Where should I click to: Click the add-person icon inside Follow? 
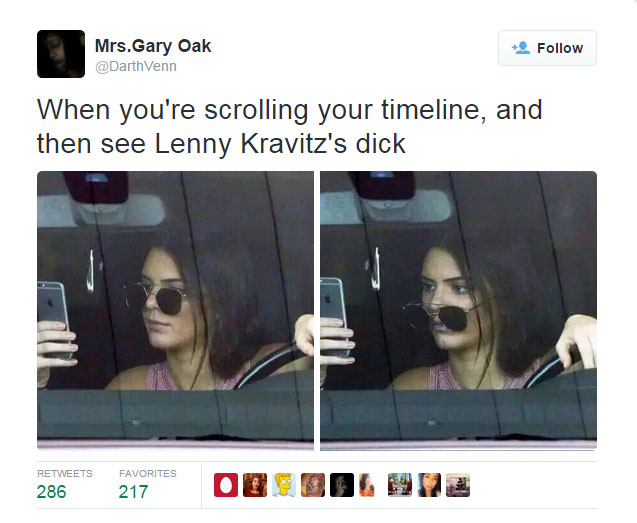(x=521, y=48)
